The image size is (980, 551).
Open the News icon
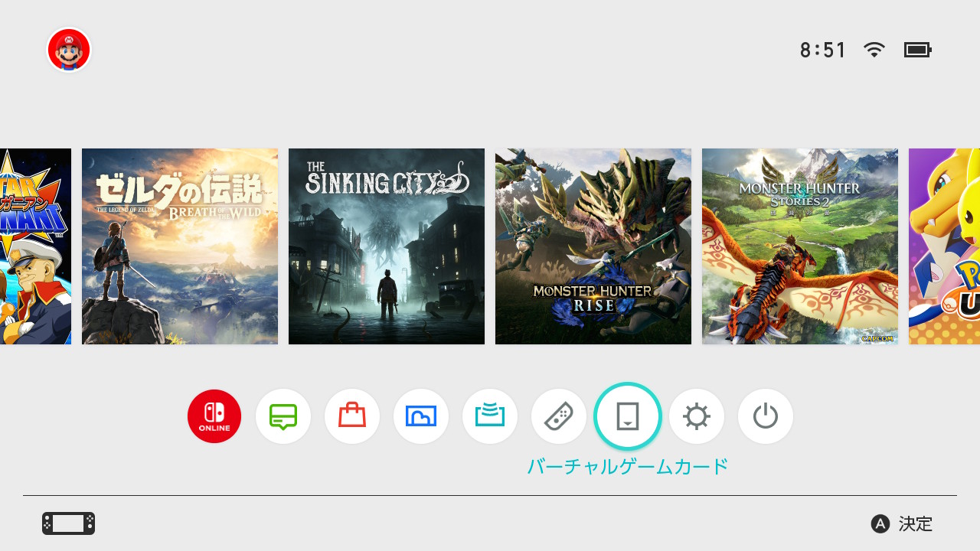(283, 416)
